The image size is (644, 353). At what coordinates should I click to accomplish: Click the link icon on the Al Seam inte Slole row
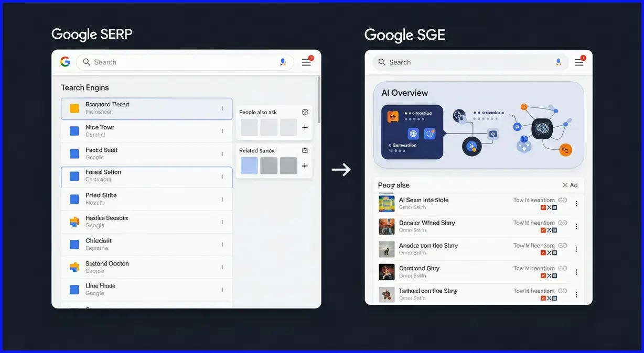562,200
